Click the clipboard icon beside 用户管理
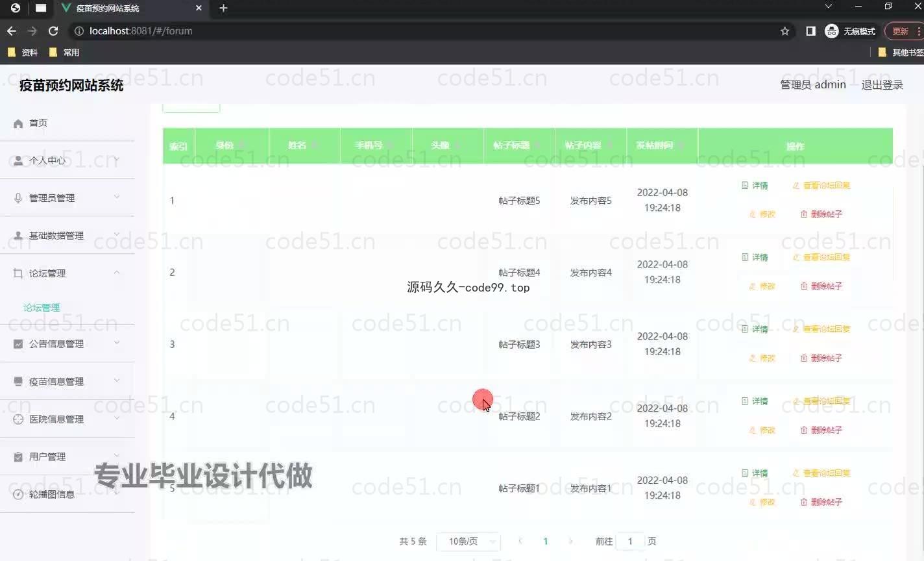The width and height of the screenshot is (924, 561). coord(18,456)
